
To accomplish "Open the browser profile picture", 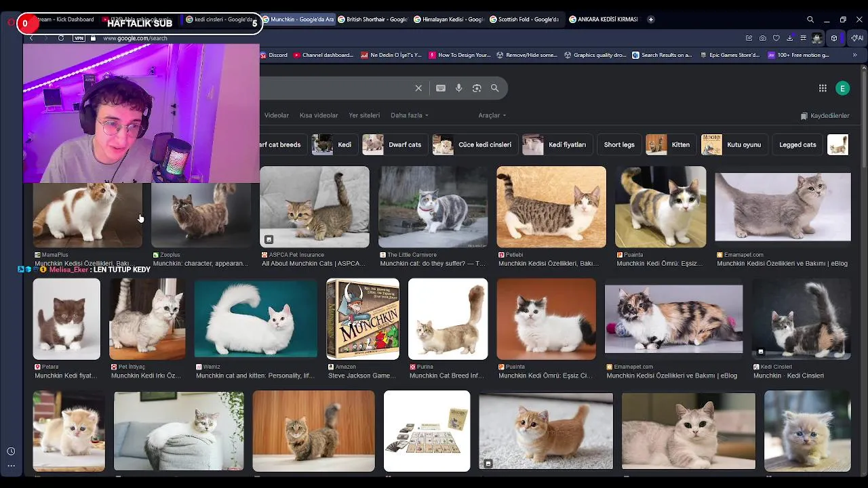I will click(817, 38).
